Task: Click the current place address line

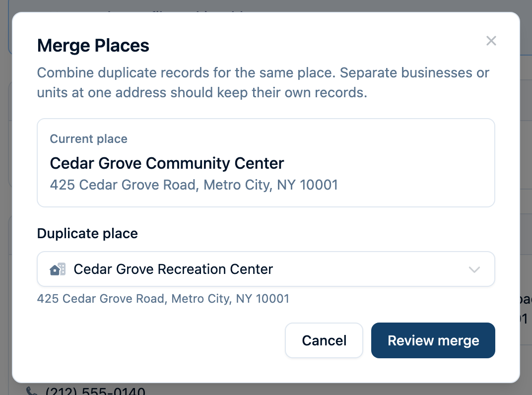Action: tap(194, 185)
